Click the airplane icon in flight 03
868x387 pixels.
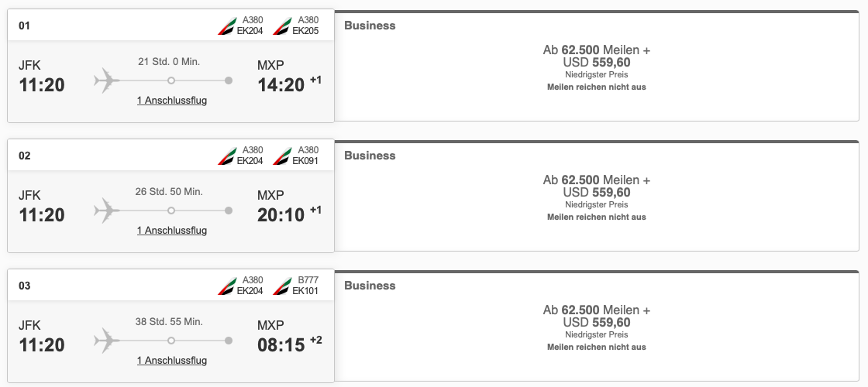point(107,340)
